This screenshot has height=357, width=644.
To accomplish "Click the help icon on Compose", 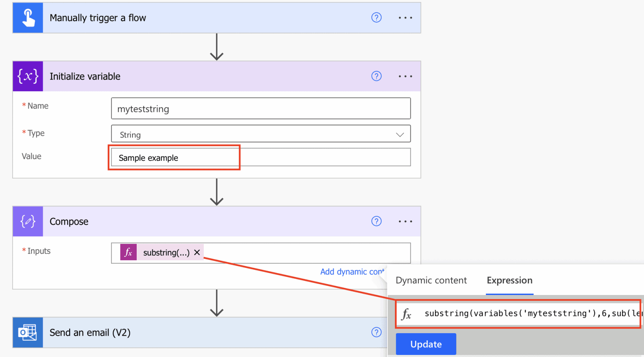I will tap(376, 221).
